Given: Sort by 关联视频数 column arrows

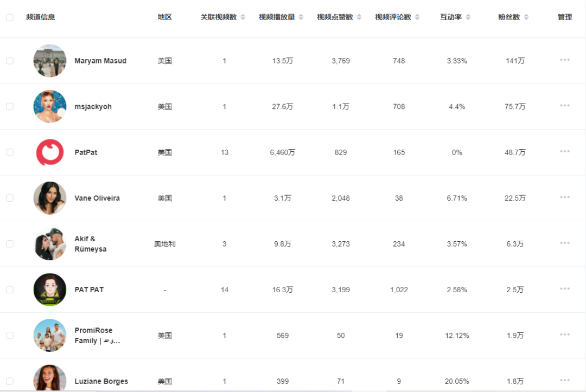Looking at the screenshot, I should click(x=243, y=17).
